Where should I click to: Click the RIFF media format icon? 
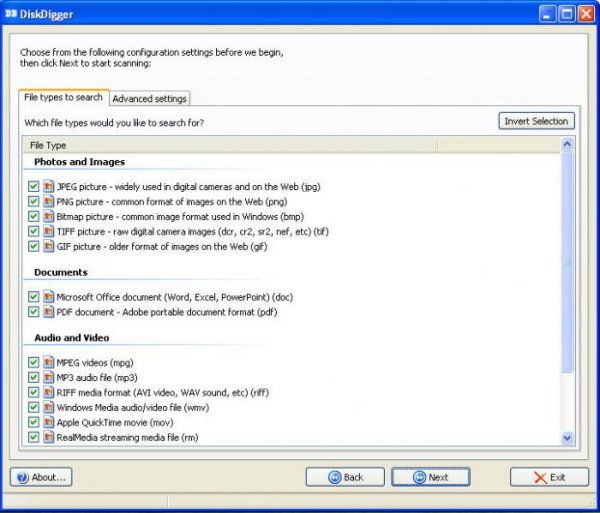coord(48,392)
